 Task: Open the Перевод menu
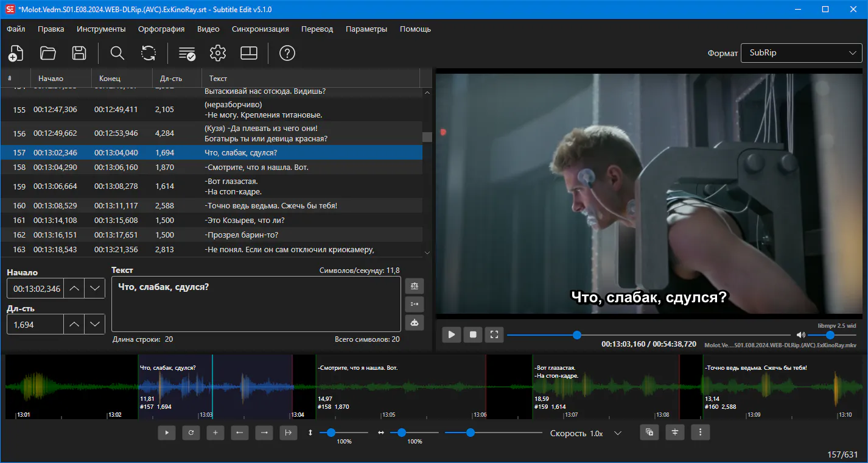317,29
